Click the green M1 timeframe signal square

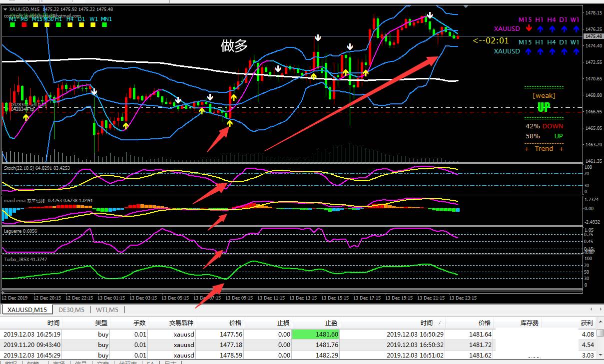click(12, 24)
